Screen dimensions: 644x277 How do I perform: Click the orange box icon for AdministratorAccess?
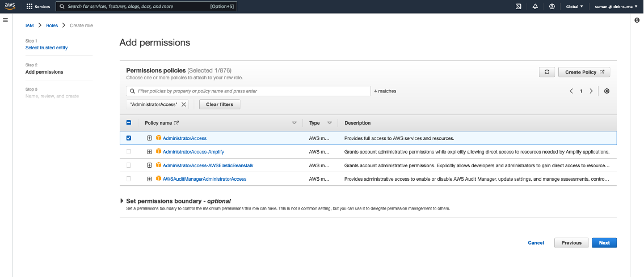click(x=158, y=138)
